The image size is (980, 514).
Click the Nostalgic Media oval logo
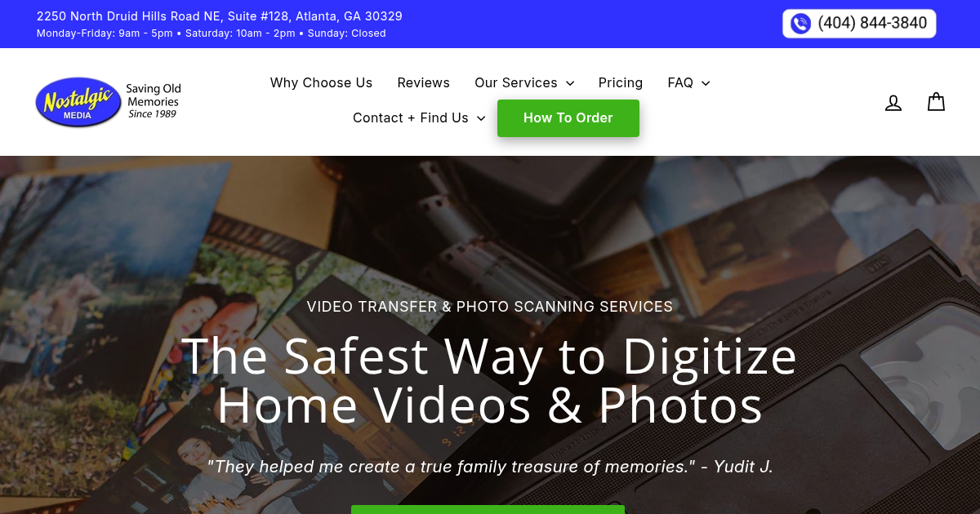(78, 102)
